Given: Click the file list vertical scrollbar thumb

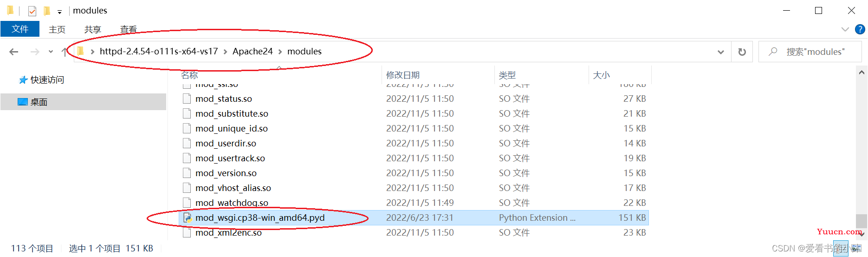Looking at the screenshot, I should coord(862,221).
